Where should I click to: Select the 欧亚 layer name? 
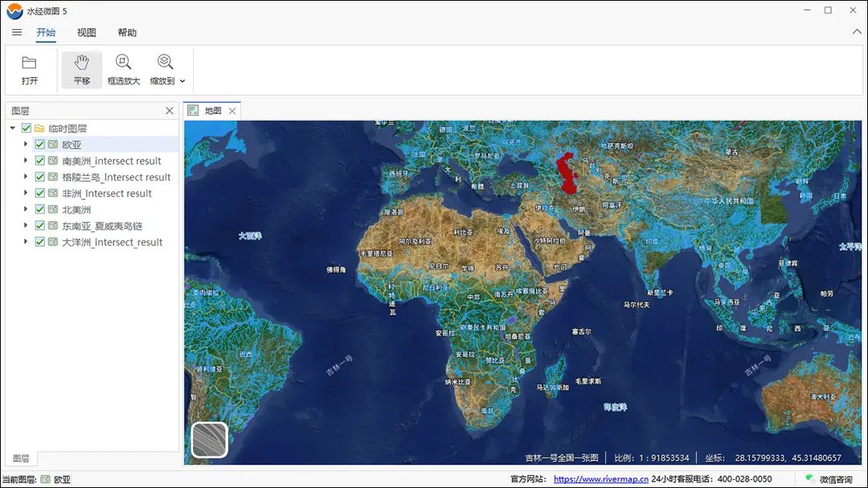[x=72, y=145]
